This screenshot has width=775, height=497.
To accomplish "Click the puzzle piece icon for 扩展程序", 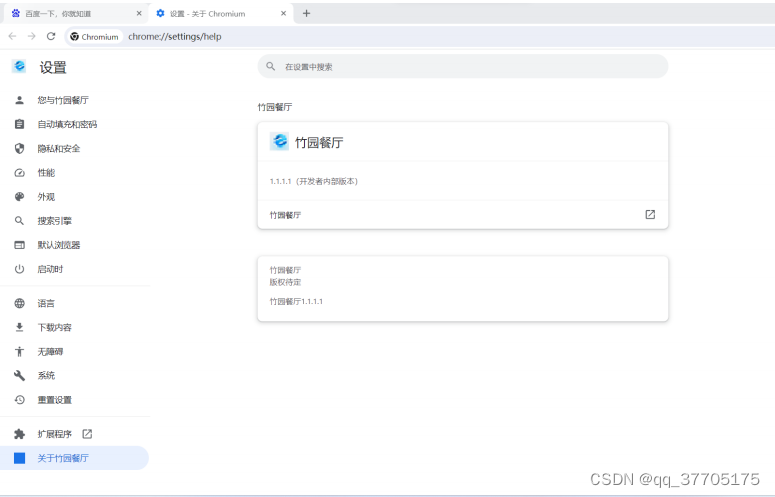I will pyautogui.click(x=19, y=434).
